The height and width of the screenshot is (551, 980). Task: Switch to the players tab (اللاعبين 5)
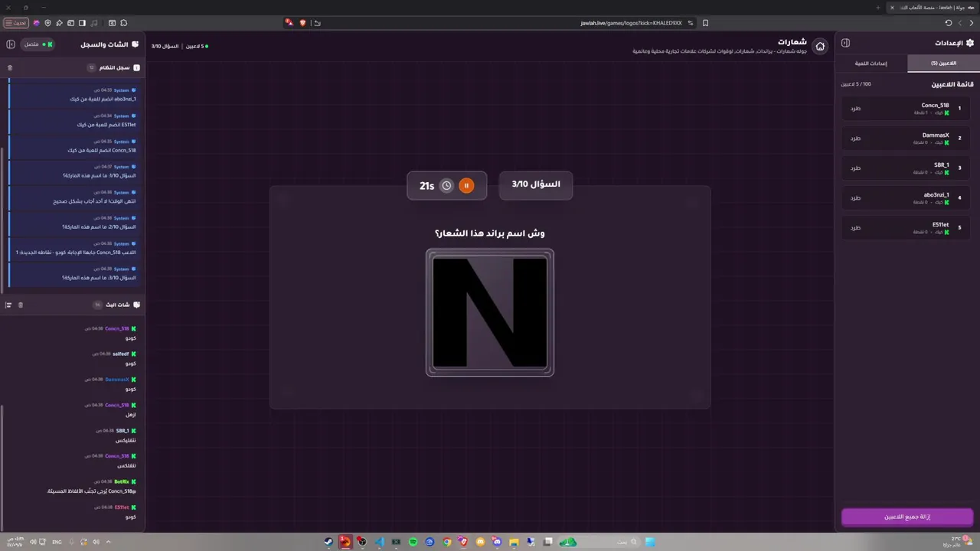click(943, 64)
